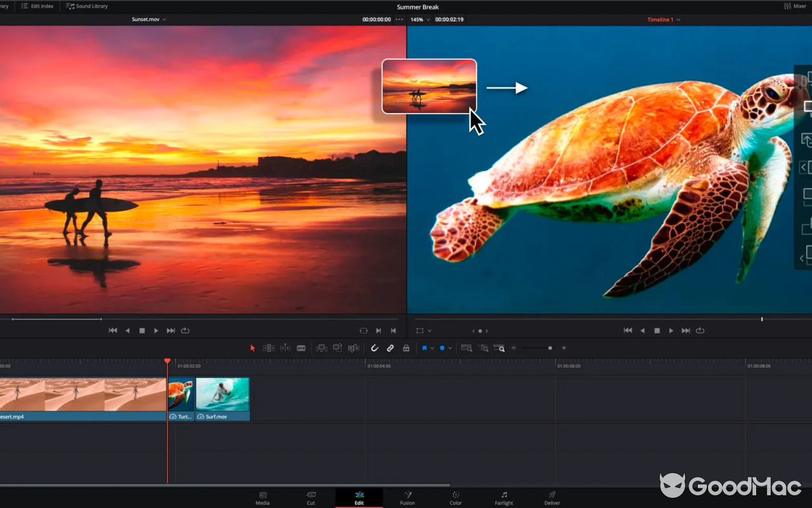Activate the Trim Edit mode
The image size is (812, 508).
(x=268, y=347)
